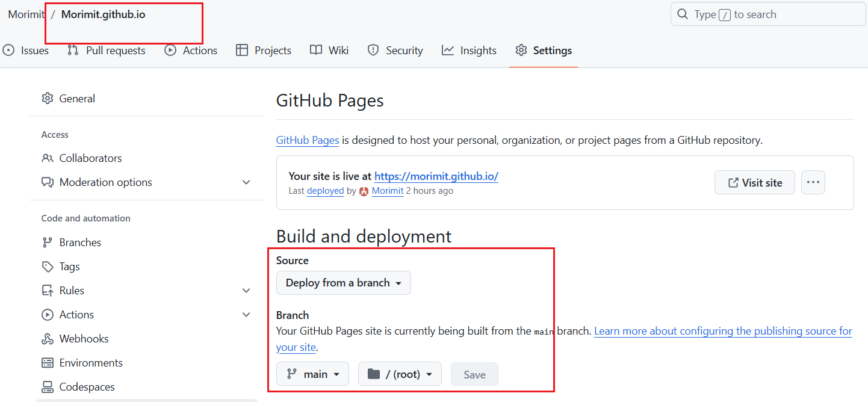
Task: Go to the Settings tab
Action: point(544,51)
